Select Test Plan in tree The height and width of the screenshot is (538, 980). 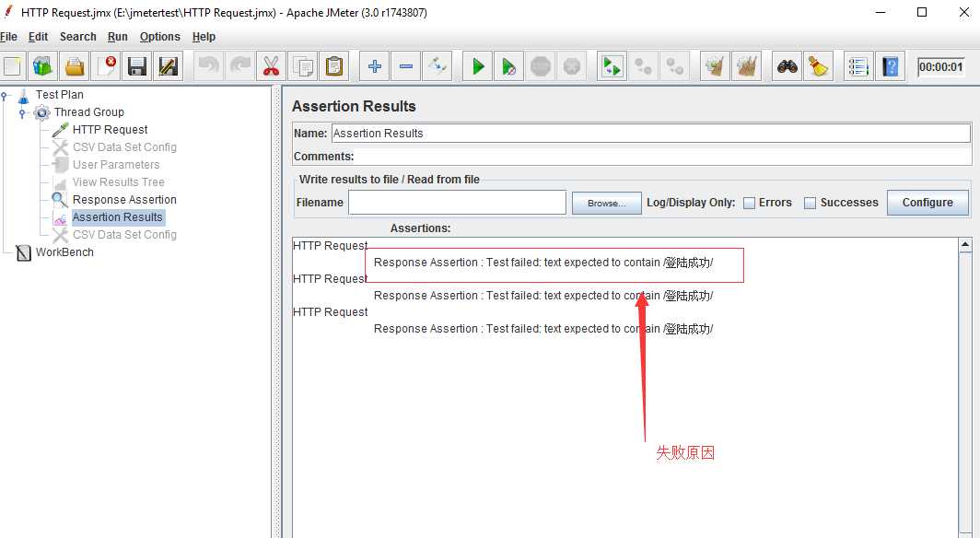pos(59,94)
